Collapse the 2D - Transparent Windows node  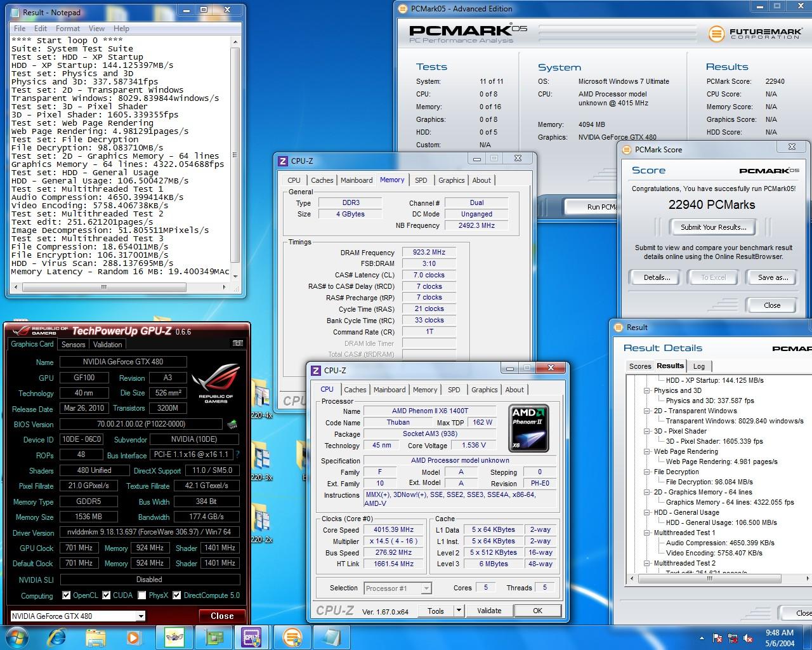click(x=647, y=411)
